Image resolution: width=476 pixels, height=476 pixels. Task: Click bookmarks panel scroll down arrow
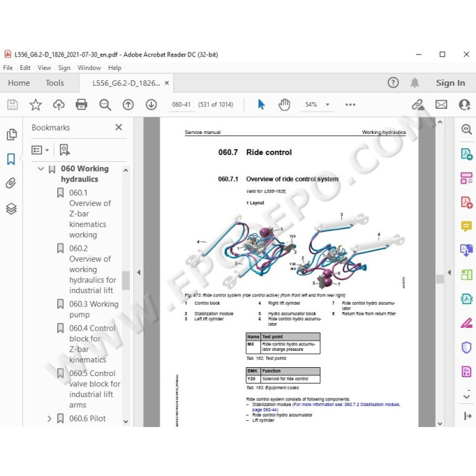(126, 422)
